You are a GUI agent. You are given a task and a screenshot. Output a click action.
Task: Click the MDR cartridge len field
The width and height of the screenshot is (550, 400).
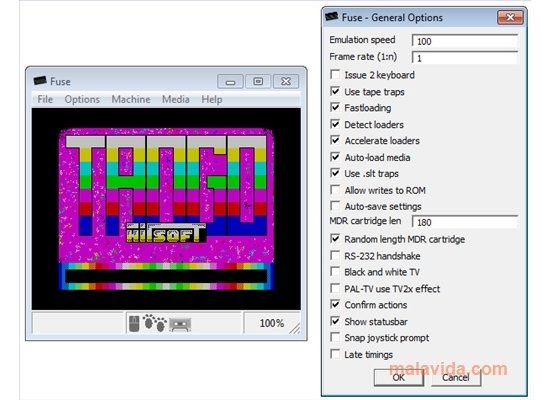coord(465,222)
